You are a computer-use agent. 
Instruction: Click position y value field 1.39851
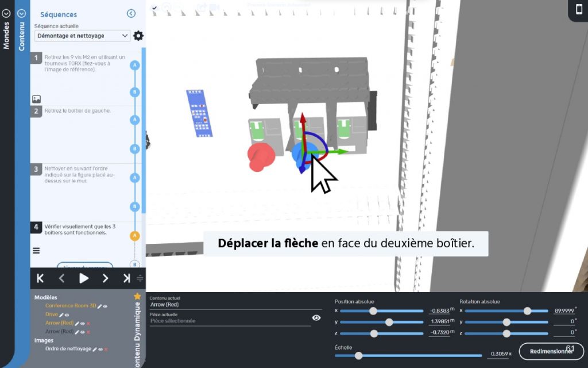[439, 321]
